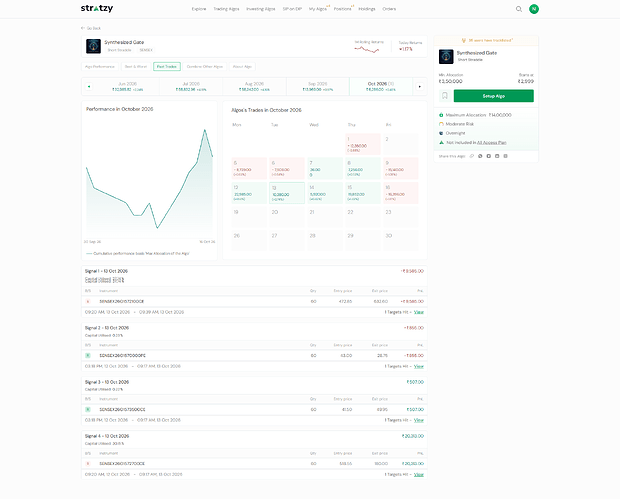Click the third share icon in Share this Algo

point(489,156)
